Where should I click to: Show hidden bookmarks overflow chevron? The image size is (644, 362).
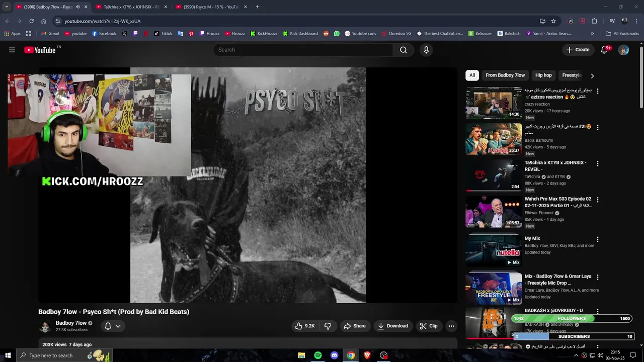(x=592, y=34)
